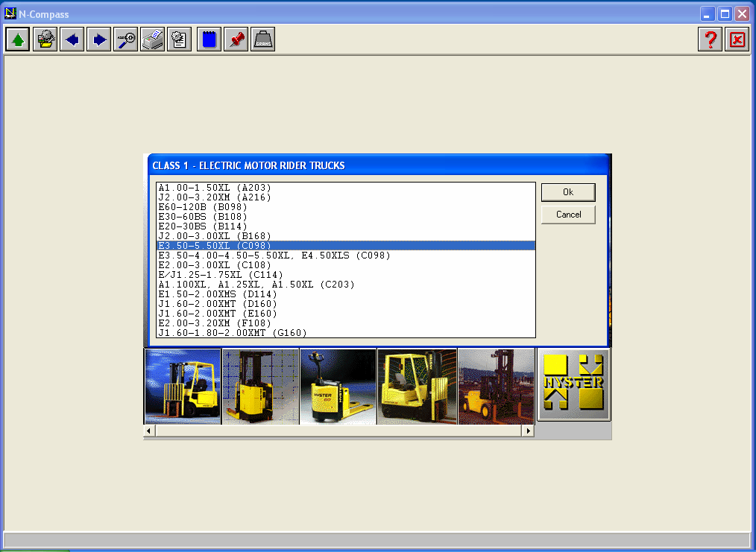Click the Hyster logo button
This screenshot has height=552, width=756.
tap(574, 384)
